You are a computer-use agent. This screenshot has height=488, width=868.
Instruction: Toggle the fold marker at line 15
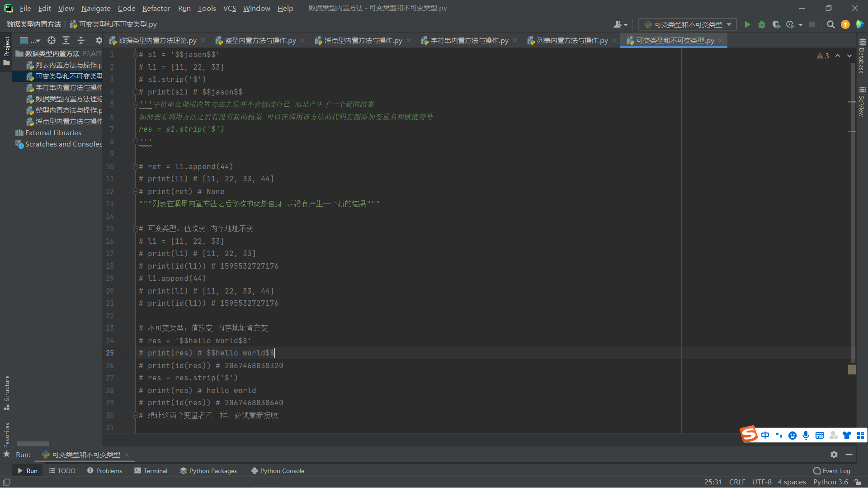click(x=135, y=229)
